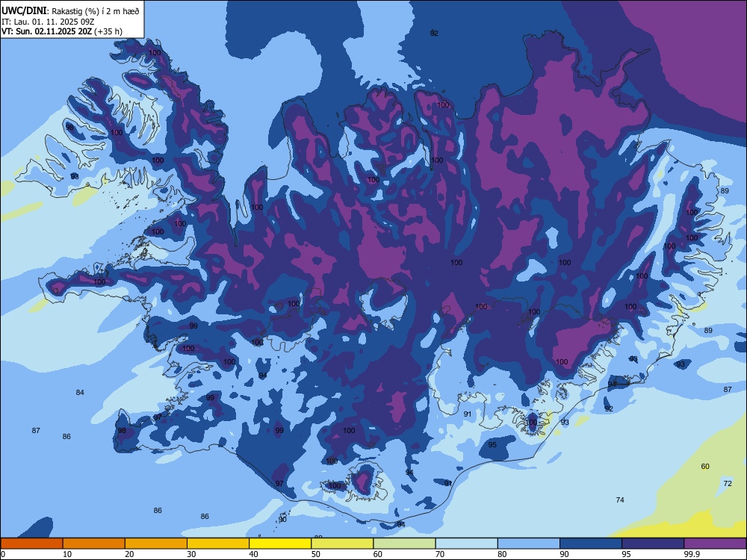Click the '30' legend scale label
The image size is (747, 560).
[x=191, y=554]
